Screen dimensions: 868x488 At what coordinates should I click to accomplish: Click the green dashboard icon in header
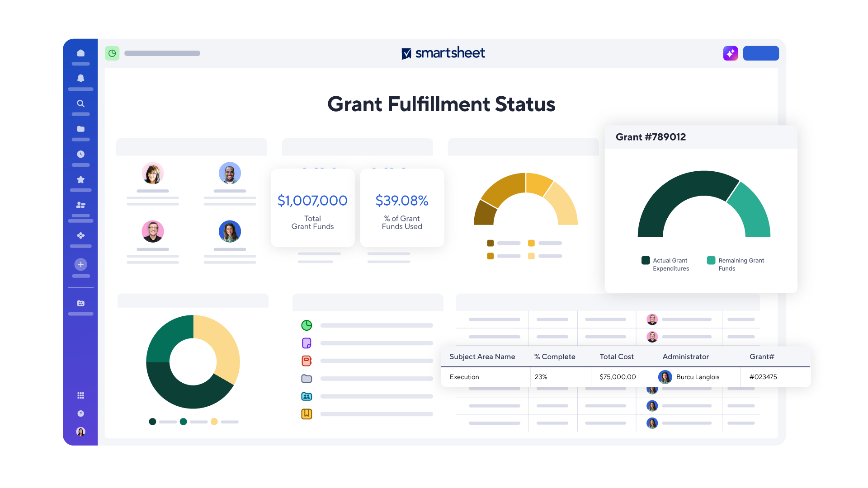112,53
